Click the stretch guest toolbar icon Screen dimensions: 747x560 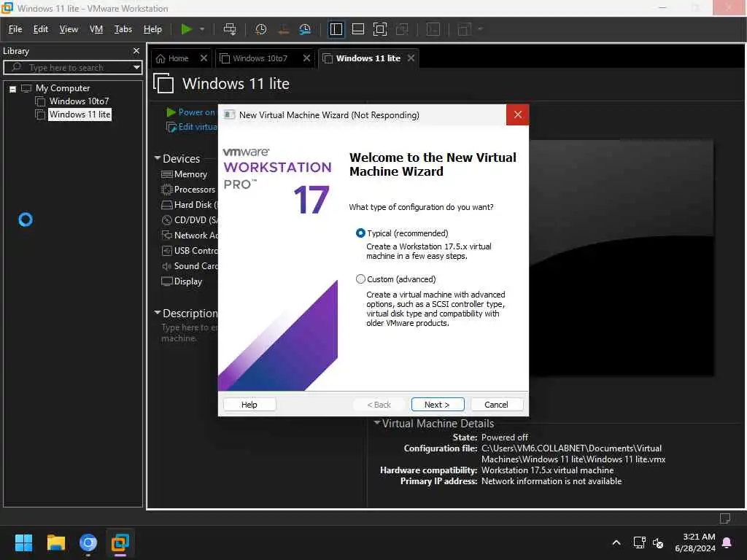pyautogui.click(x=465, y=29)
